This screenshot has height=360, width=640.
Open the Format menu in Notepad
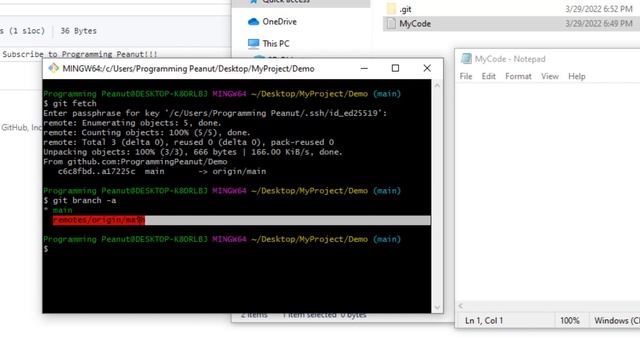(x=518, y=76)
